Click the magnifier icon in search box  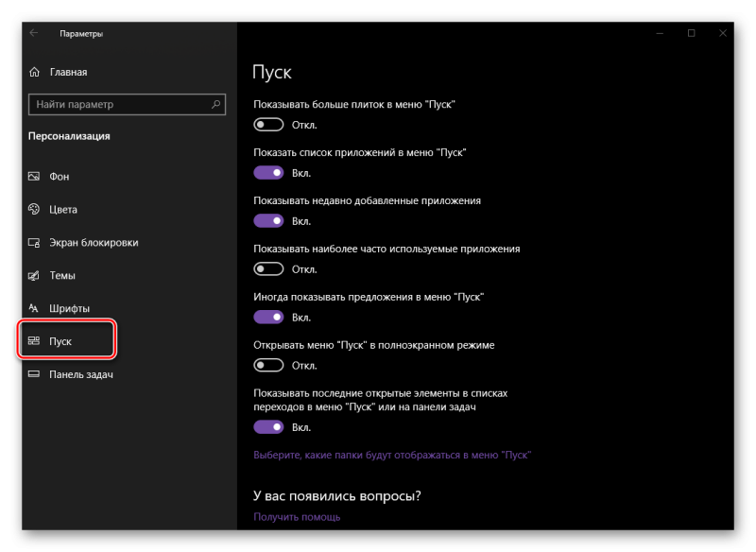coord(215,104)
